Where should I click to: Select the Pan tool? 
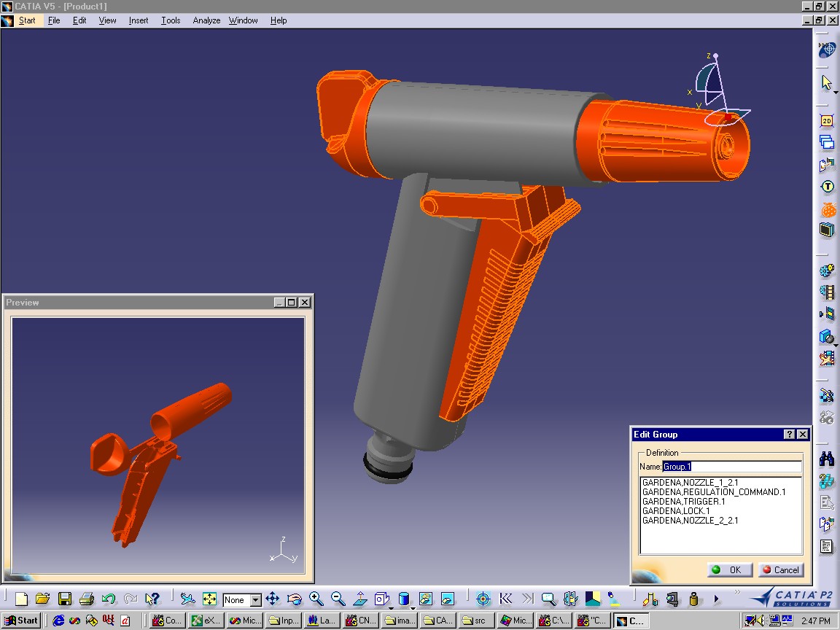(x=273, y=599)
